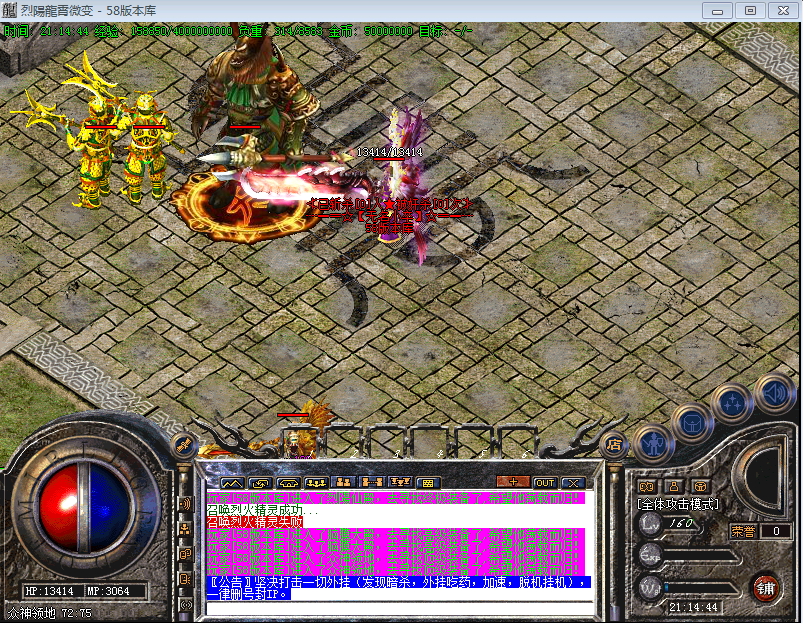Click the chest icon above attack mode text
This screenshot has width=803, height=623.
700,486
